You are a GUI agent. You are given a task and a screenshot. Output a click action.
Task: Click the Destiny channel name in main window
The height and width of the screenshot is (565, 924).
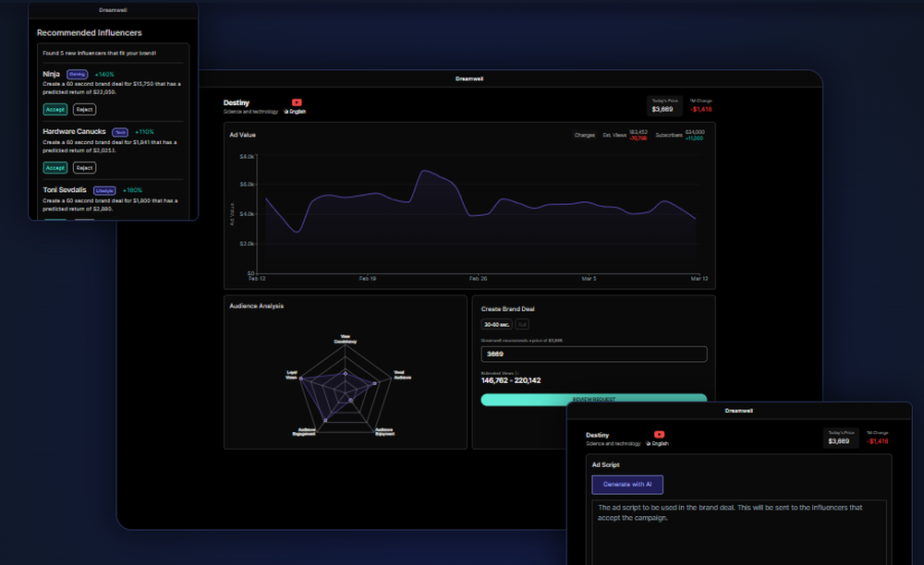click(237, 103)
